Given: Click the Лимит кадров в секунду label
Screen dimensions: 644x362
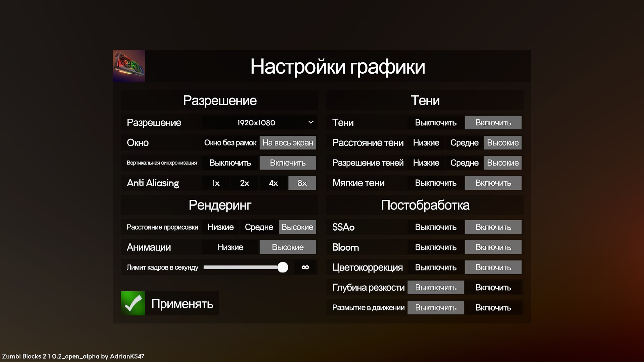Looking at the screenshot, I should (162, 267).
